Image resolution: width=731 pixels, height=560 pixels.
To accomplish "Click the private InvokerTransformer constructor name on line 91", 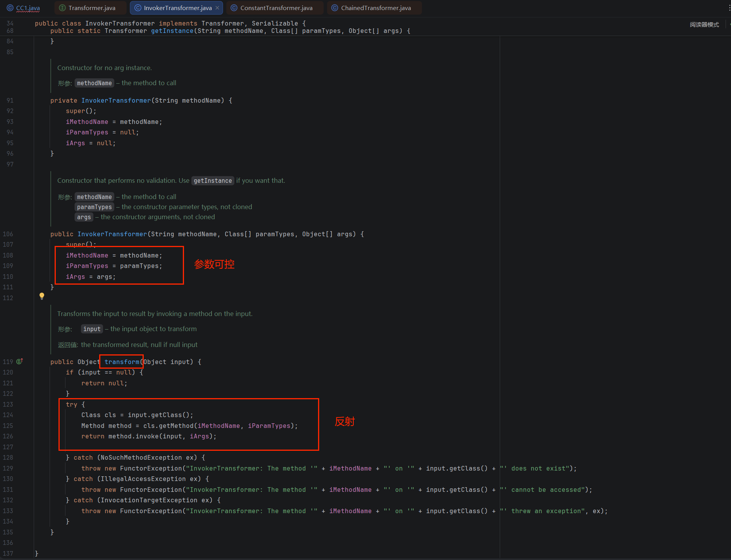I will 116,100.
